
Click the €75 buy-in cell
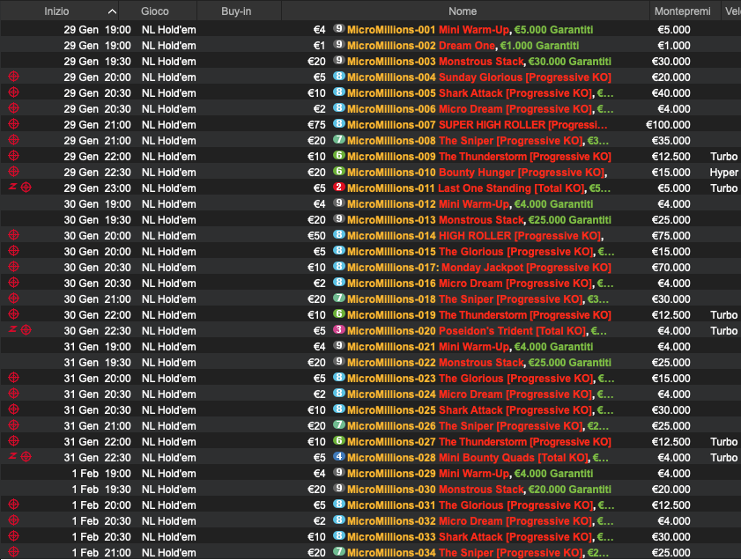point(316,125)
